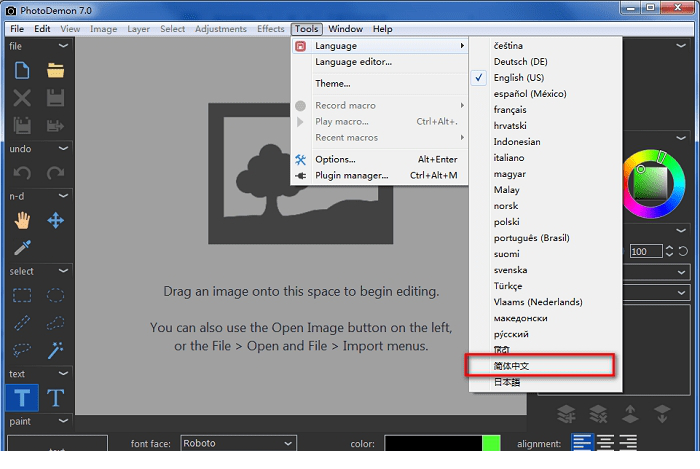
Task: Click the opacity value field showing 100
Action: click(x=646, y=251)
